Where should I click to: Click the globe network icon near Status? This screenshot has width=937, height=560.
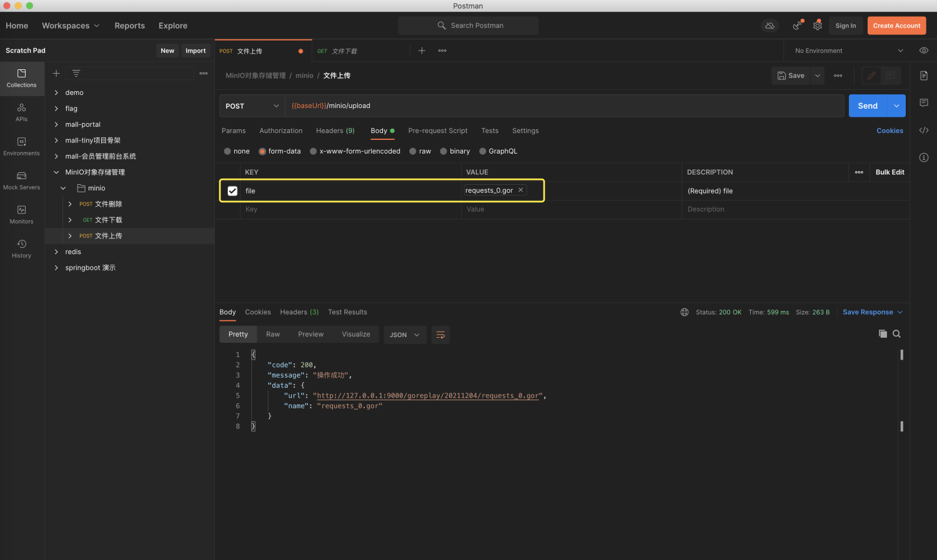[x=685, y=312]
